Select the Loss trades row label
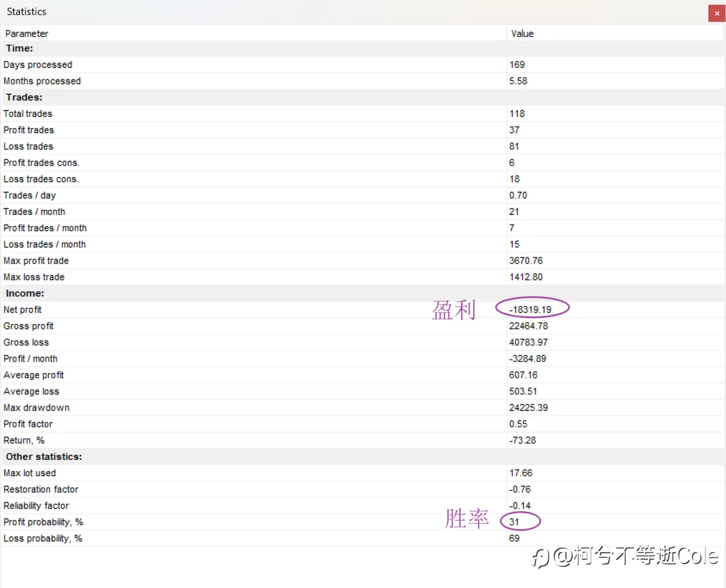Viewport: 726px width, 588px height. [x=28, y=146]
